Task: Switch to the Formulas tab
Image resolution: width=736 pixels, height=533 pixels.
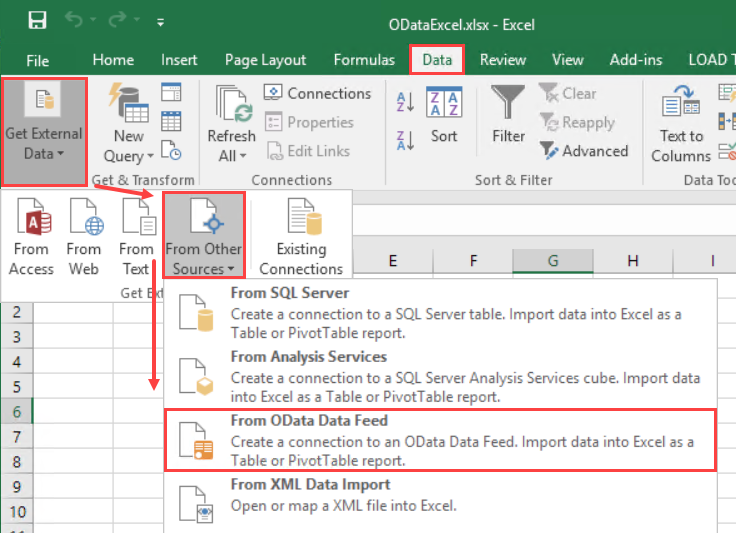Action: coord(364,60)
